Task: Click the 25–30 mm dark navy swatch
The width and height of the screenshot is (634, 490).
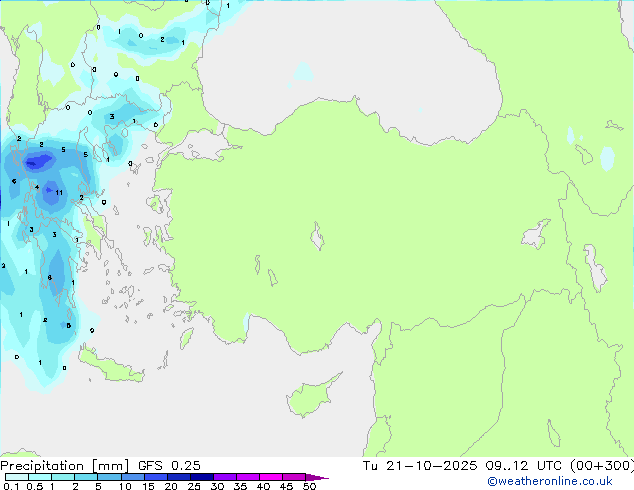Action: pos(202,477)
